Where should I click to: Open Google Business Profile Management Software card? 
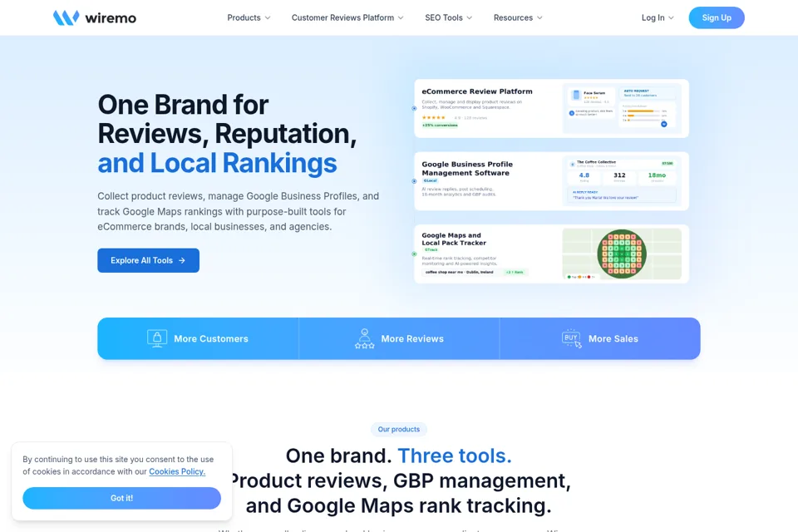click(551, 180)
